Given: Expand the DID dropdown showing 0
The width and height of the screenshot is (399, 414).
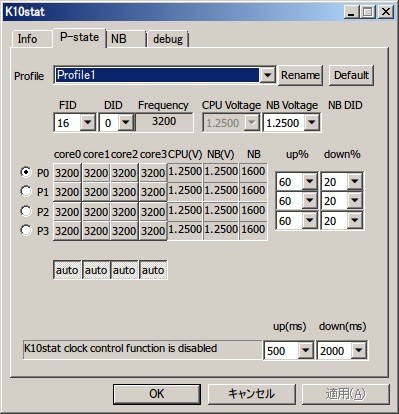Looking at the screenshot, I should click(x=126, y=122).
